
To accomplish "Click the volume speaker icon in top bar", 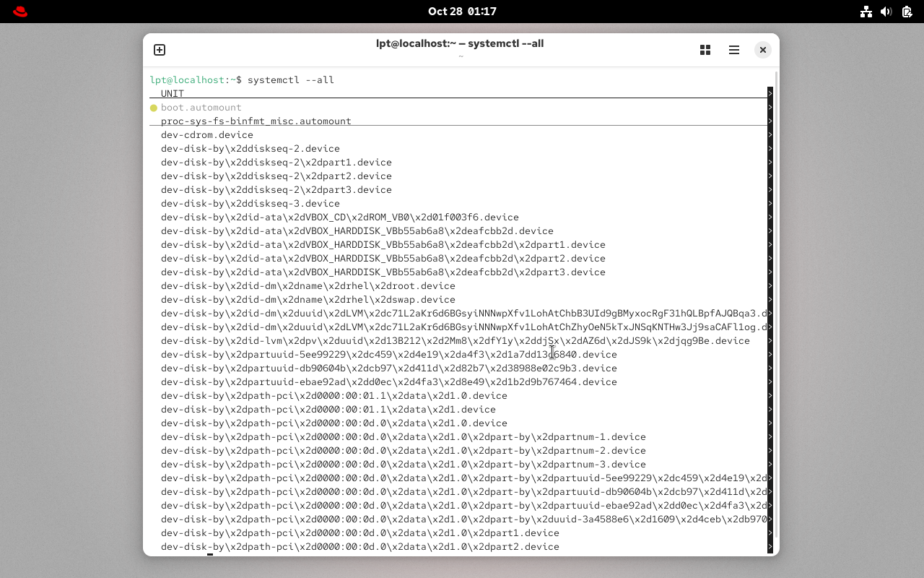I will [x=886, y=11].
